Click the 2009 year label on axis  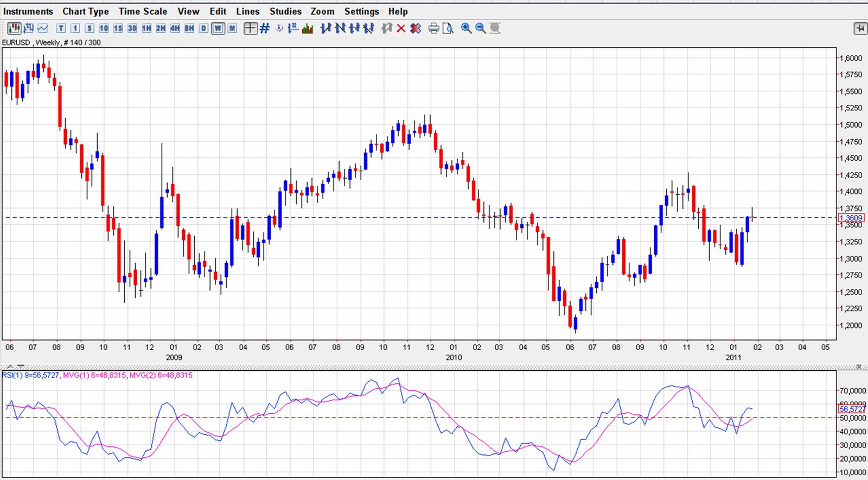[174, 357]
